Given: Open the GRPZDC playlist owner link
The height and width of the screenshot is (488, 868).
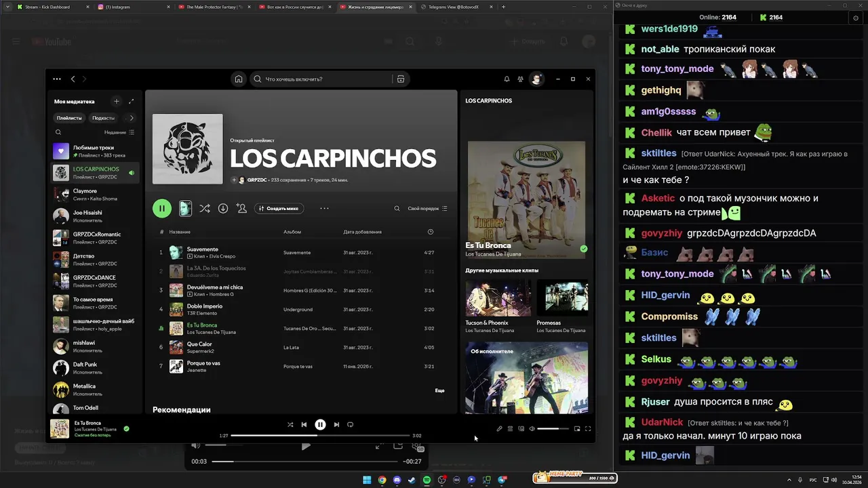Looking at the screenshot, I should [257, 180].
